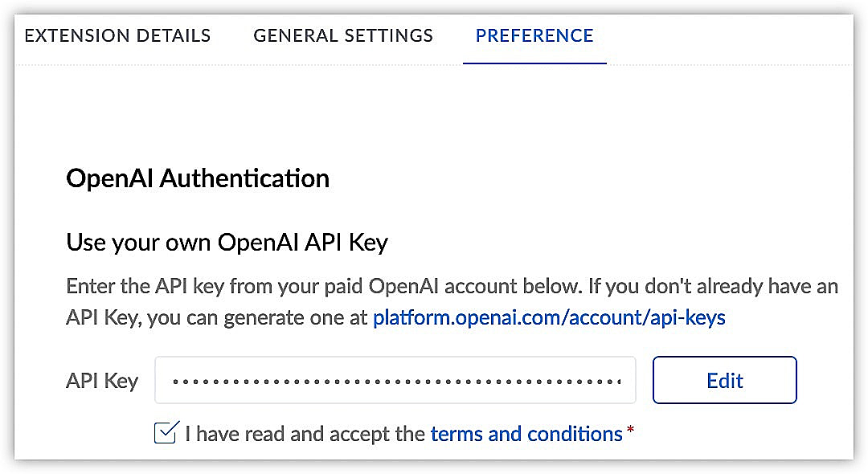Select the Preference tab
Viewport: 868px width, 474px height.
pos(534,36)
